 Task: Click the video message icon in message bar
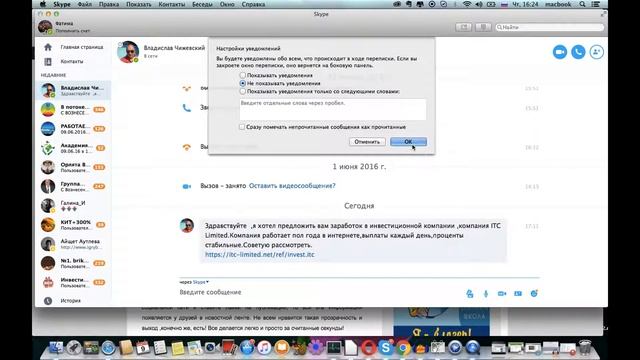pyautogui.click(x=502, y=293)
